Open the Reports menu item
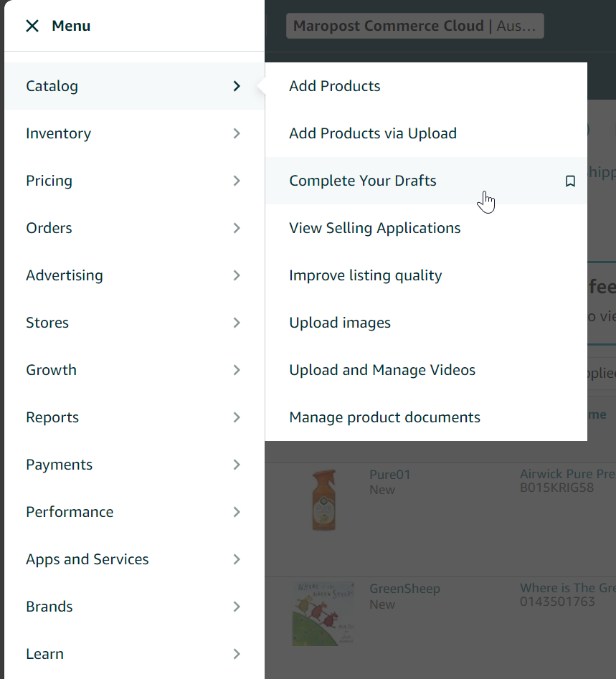Viewport: 616px width, 679px height. (134, 417)
